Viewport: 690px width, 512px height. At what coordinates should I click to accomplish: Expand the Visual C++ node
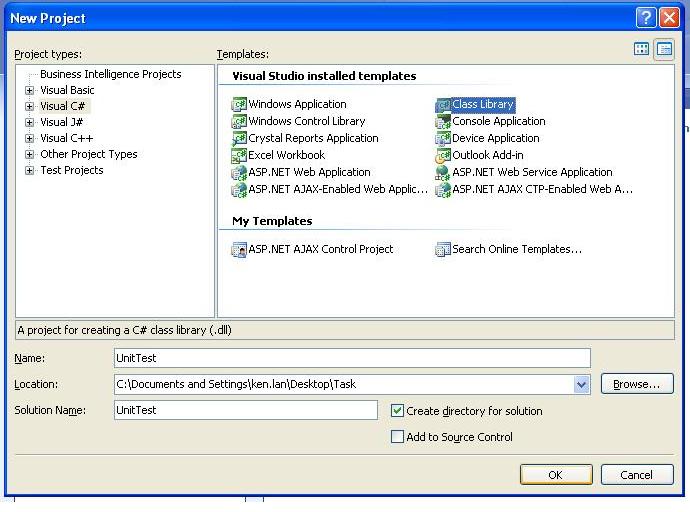point(29,138)
